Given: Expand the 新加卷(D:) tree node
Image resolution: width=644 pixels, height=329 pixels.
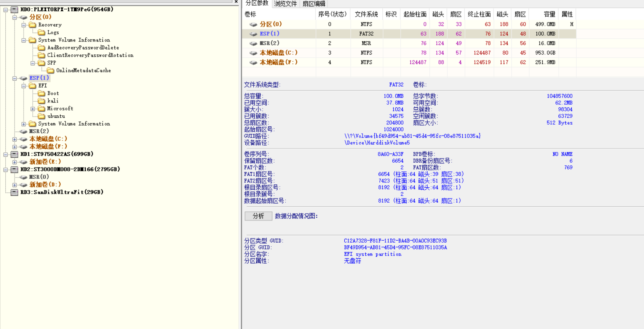Looking at the screenshot, I should point(14,185).
